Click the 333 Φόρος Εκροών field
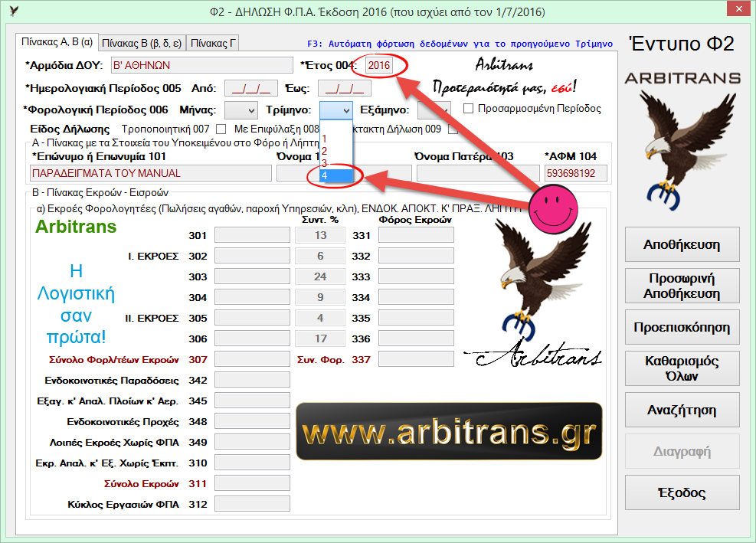This screenshot has height=543, width=756. (416, 276)
